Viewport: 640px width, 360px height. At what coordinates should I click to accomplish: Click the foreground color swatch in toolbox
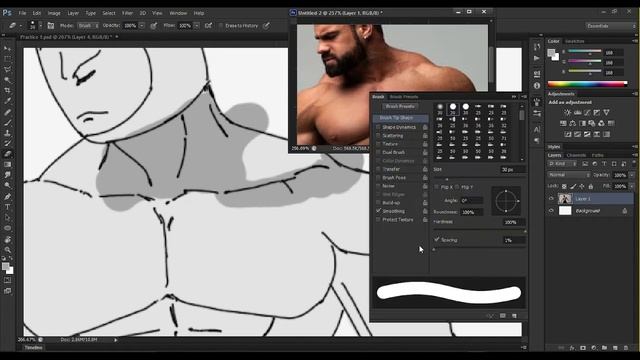click(x=5, y=267)
